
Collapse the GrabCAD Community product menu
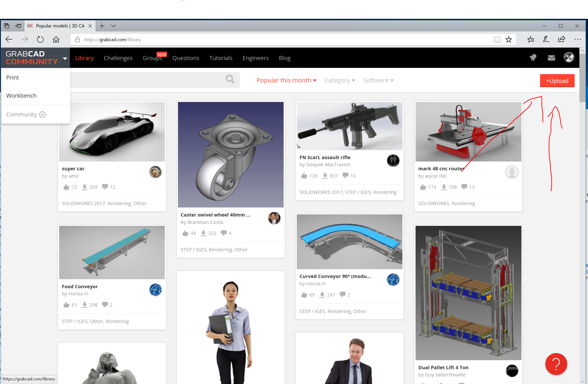(65, 59)
